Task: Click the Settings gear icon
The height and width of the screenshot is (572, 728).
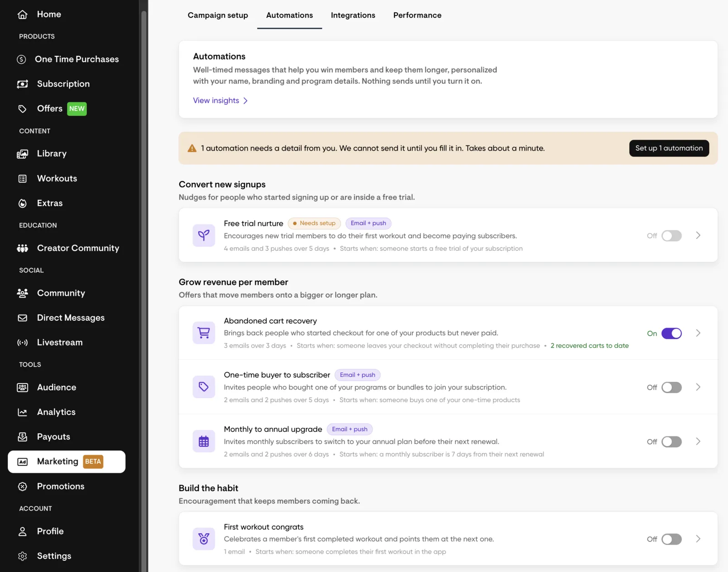Action: pos(22,556)
